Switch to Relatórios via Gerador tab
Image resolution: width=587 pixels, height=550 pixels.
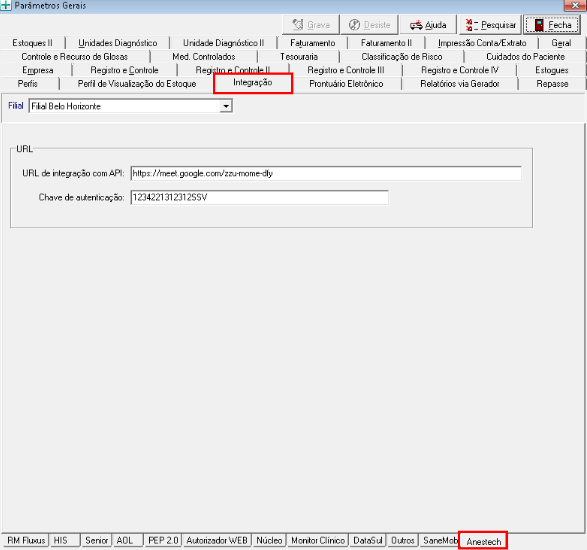tap(460, 84)
